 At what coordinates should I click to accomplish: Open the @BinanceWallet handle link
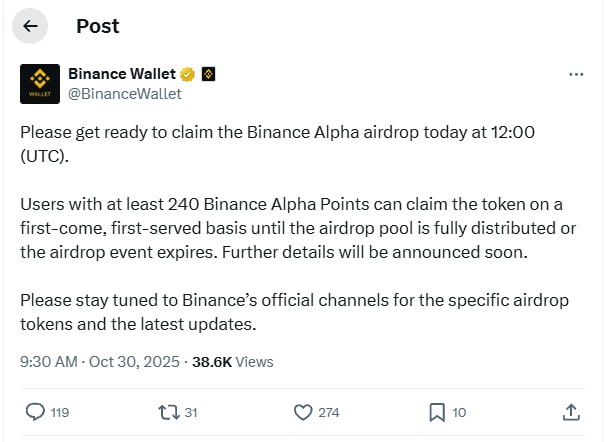(124, 94)
